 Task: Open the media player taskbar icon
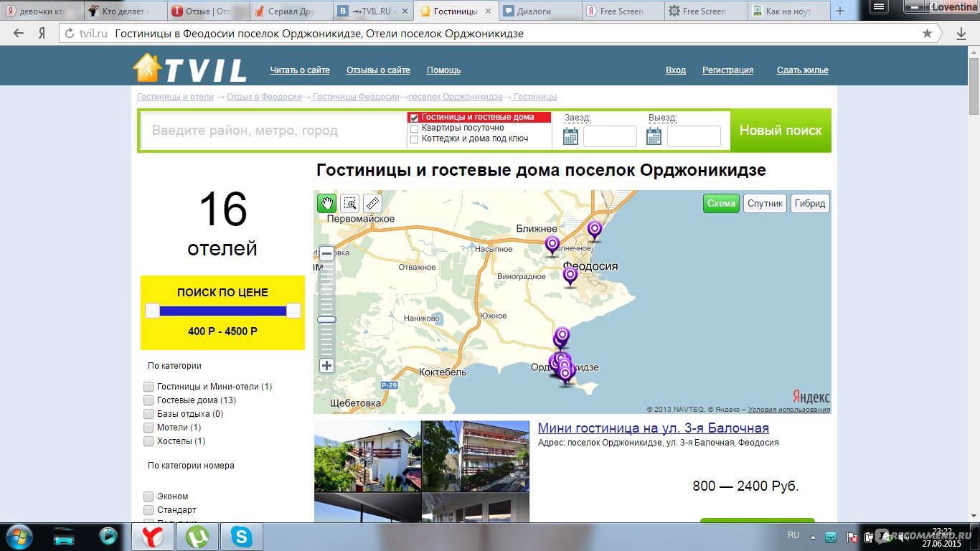coord(108,536)
